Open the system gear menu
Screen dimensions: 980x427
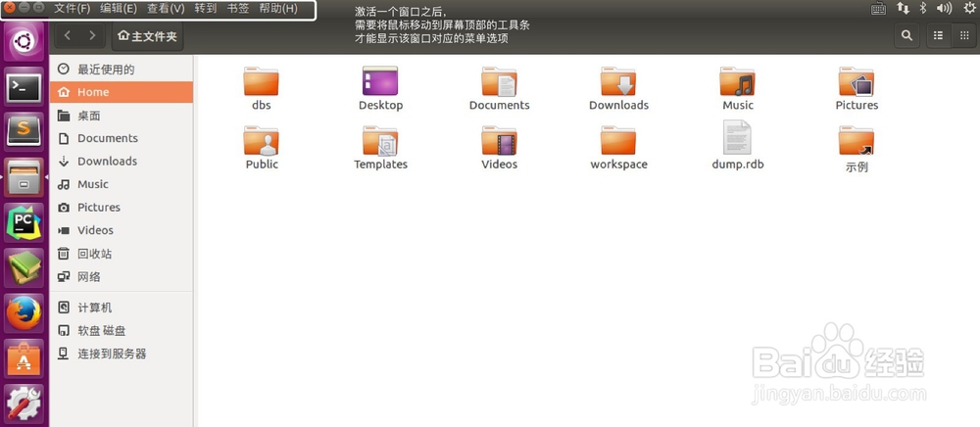pyautogui.click(x=969, y=8)
